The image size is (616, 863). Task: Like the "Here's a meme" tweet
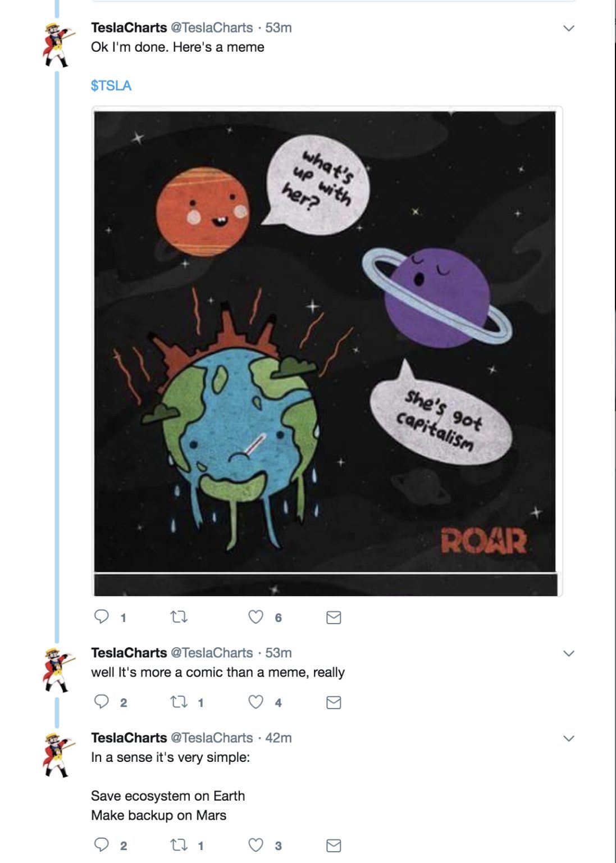[256, 617]
